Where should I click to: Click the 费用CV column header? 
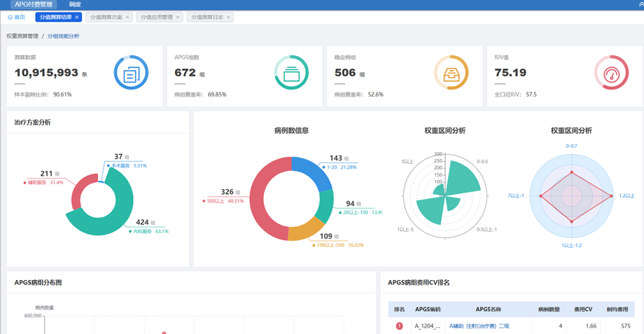[x=583, y=309]
